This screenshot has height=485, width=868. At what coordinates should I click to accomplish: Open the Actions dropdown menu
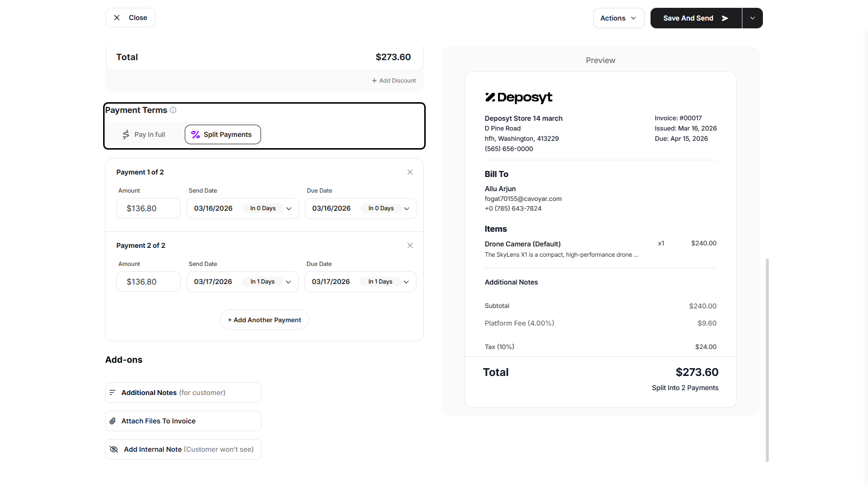point(619,18)
